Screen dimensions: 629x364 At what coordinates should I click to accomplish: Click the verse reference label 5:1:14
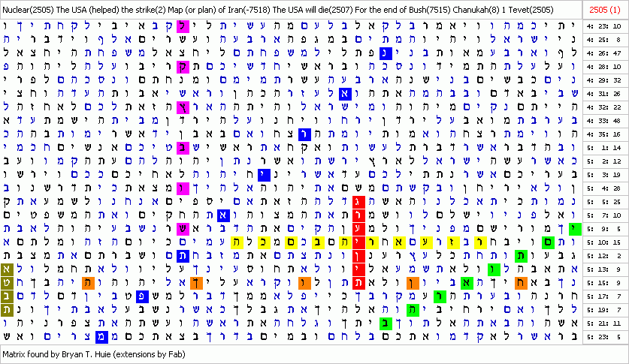point(605,148)
